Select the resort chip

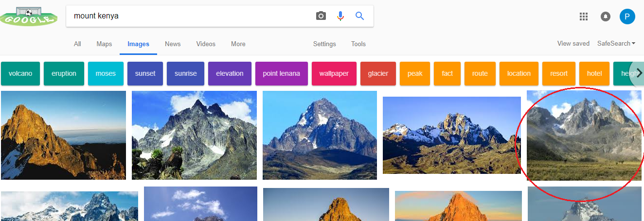pos(559,73)
